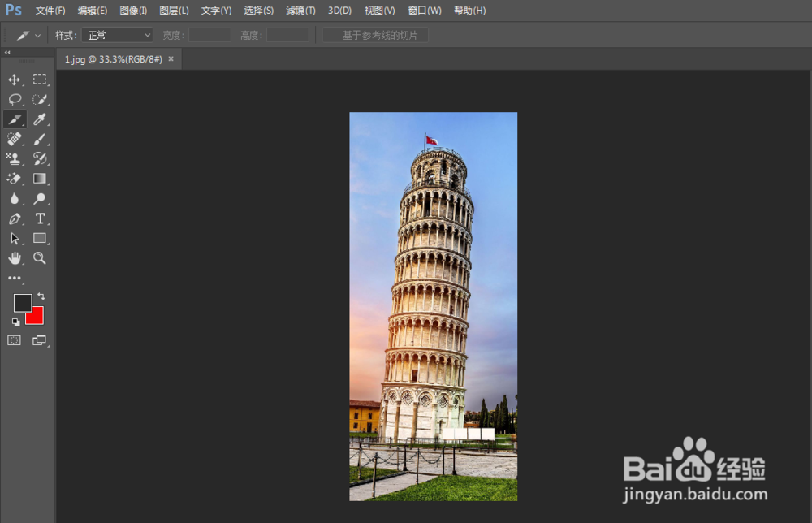Open the 图层(L) menu
Screen dimensions: 812x523
(x=174, y=11)
